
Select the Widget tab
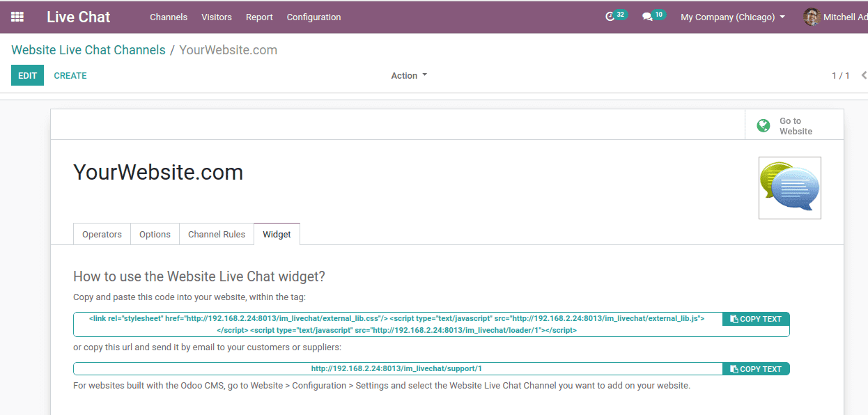pyautogui.click(x=277, y=234)
